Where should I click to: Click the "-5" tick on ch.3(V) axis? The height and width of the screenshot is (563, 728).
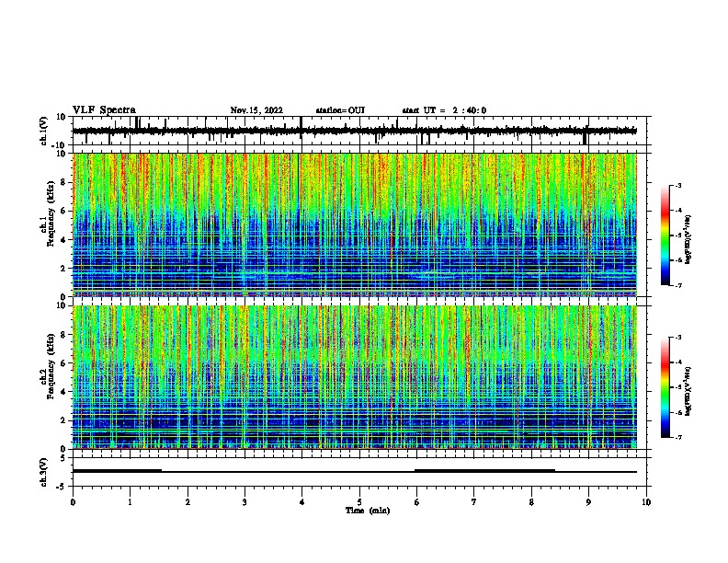(63, 487)
